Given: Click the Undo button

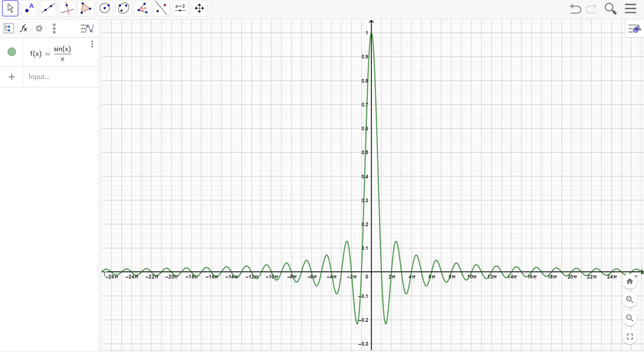Looking at the screenshot, I should [x=575, y=9].
